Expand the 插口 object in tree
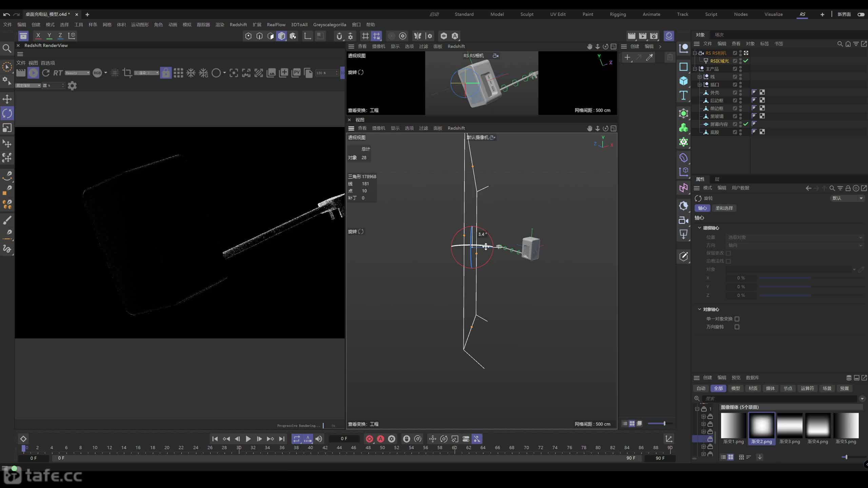 [699, 85]
